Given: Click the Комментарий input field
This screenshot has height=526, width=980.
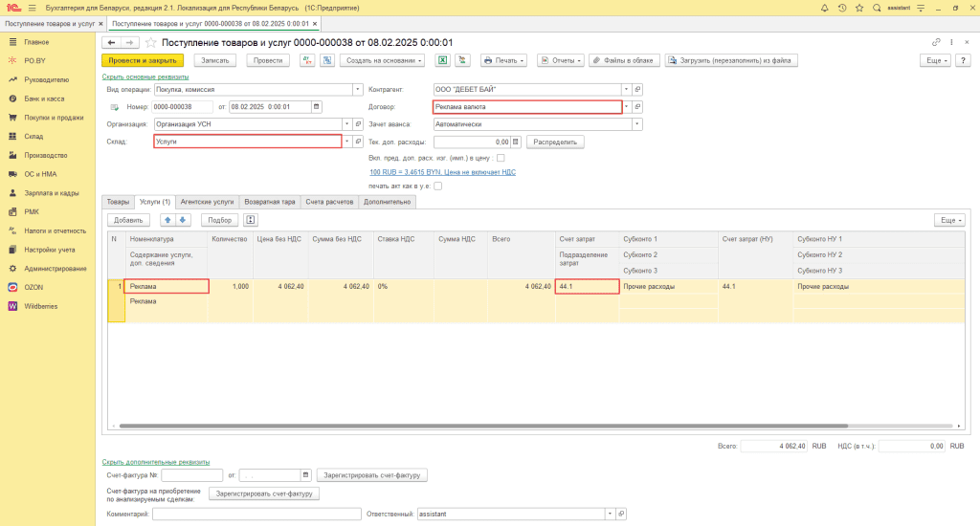Looking at the screenshot, I should (x=255, y=514).
